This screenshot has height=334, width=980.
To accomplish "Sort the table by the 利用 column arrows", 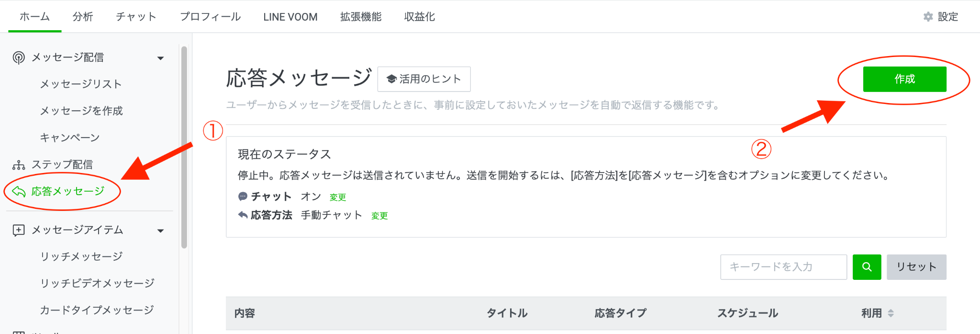I will coord(891,313).
